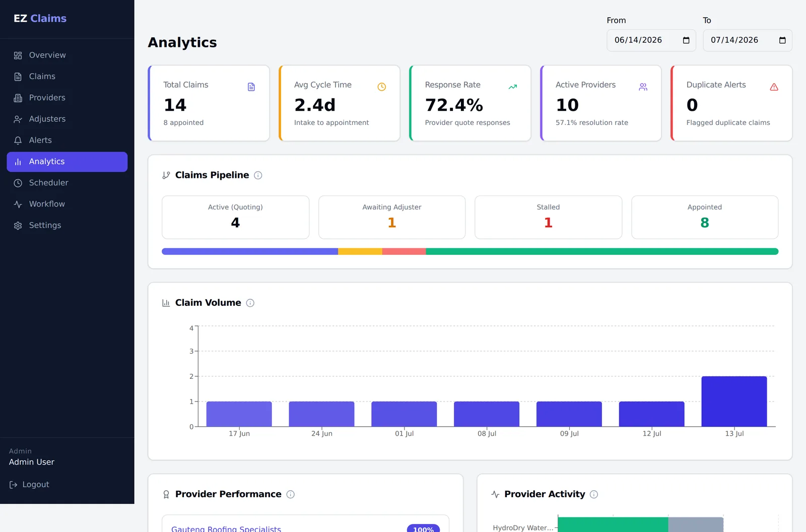Screen dimensions: 806x532
Task: Click the Providers building icon in sidebar
Action: tap(18, 98)
